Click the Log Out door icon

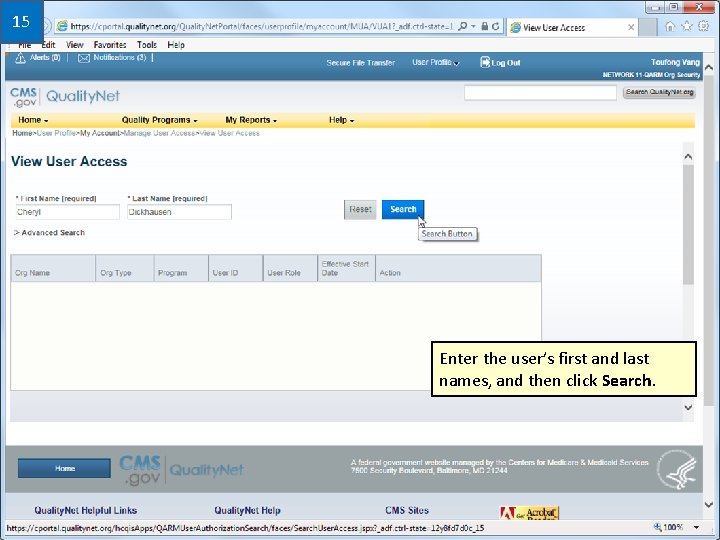click(485, 62)
